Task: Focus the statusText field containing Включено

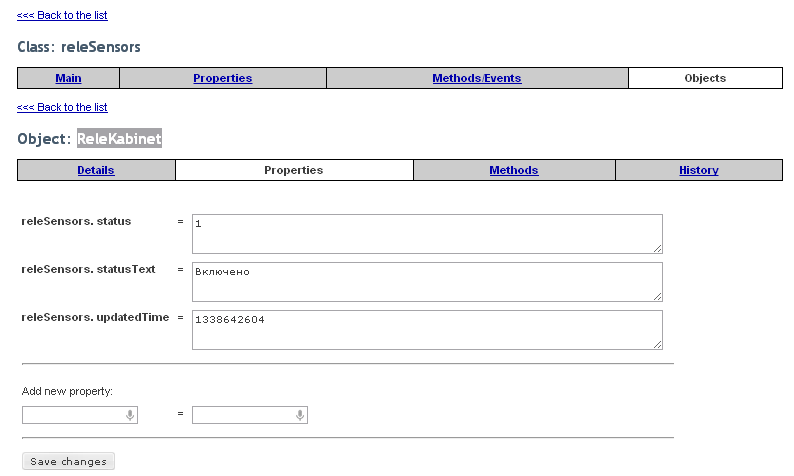Action: point(427,282)
